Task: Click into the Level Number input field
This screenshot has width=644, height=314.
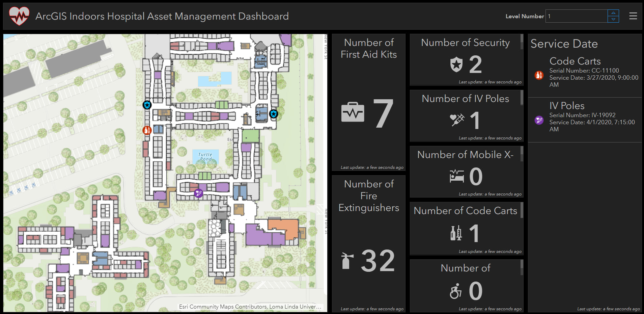Action: (x=577, y=16)
